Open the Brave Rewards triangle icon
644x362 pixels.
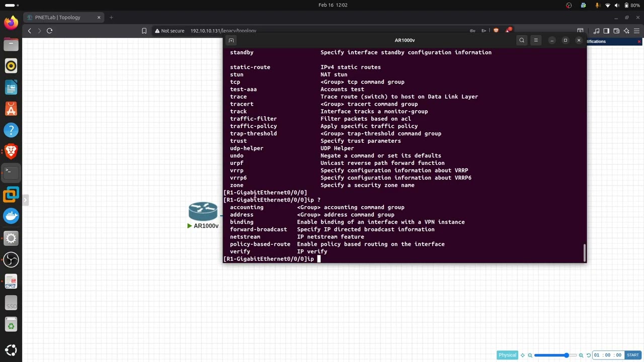509,30
